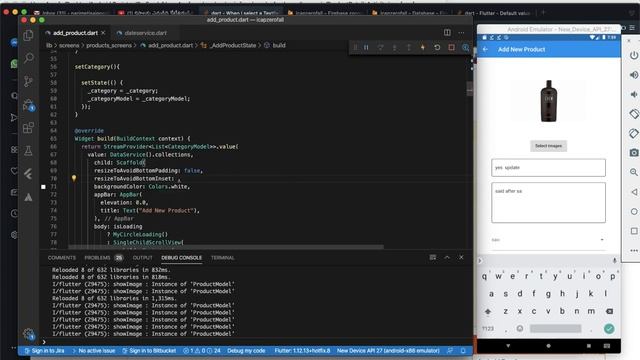Open errors and warnings count in status bar

point(202,351)
